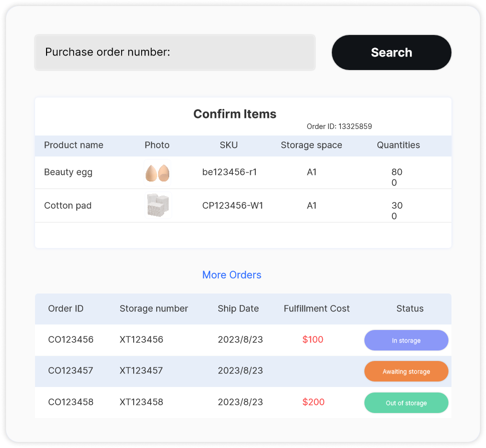This screenshot has height=448, width=486.
Task: Click ship date of order CO123458
Action: [x=240, y=402]
